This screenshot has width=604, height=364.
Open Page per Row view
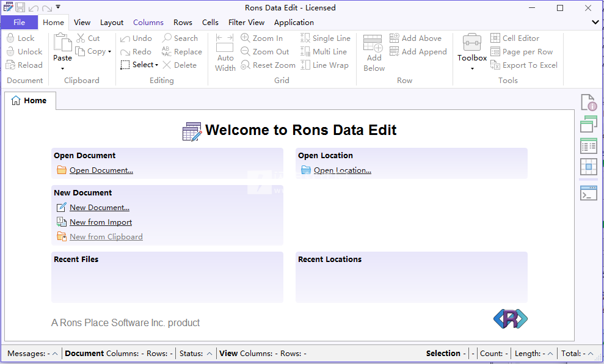click(x=522, y=52)
